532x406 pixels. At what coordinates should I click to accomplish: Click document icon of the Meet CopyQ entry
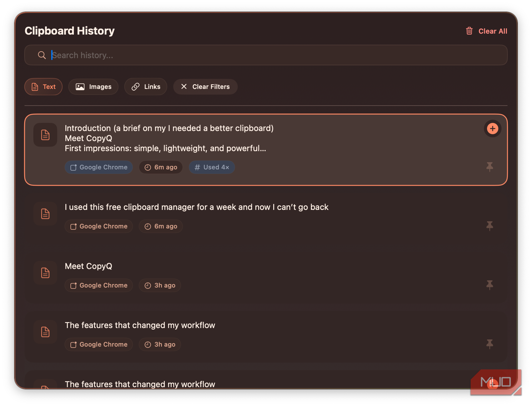coord(45,273)
